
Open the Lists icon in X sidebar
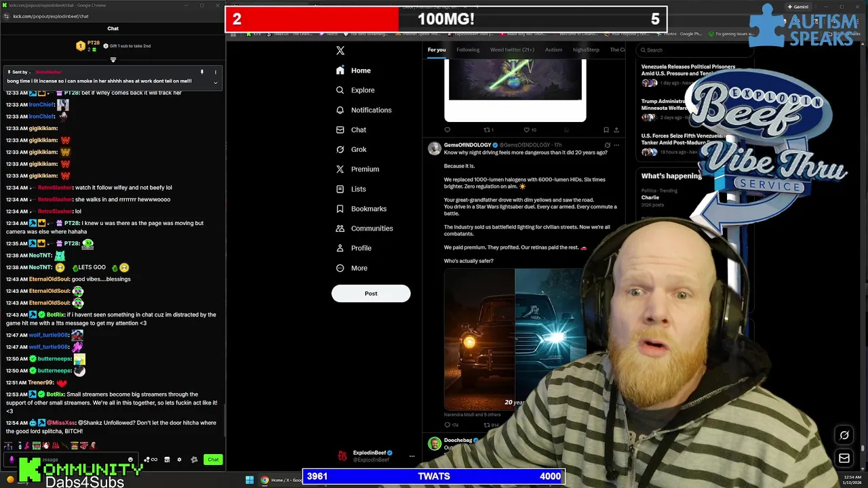[x=340, y=189]
